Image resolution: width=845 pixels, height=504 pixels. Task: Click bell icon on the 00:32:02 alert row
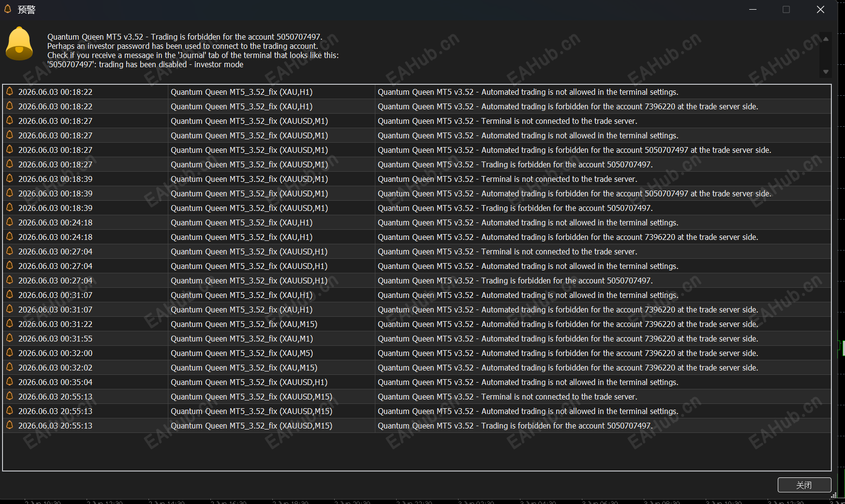point(10,367)
